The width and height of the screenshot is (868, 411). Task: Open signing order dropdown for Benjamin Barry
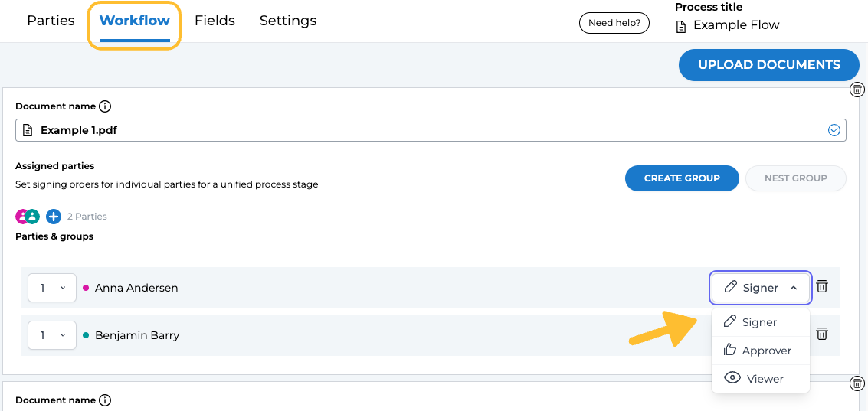point(52,335)
